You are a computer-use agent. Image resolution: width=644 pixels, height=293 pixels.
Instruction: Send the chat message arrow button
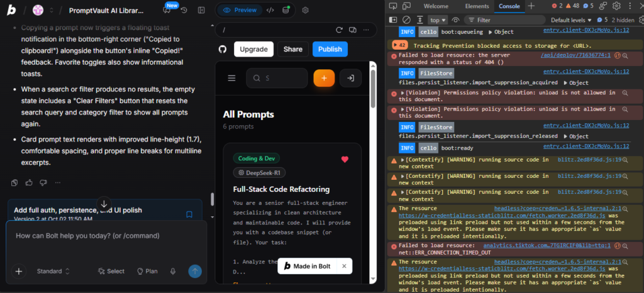pyautogui.click(x=195, y=271)
